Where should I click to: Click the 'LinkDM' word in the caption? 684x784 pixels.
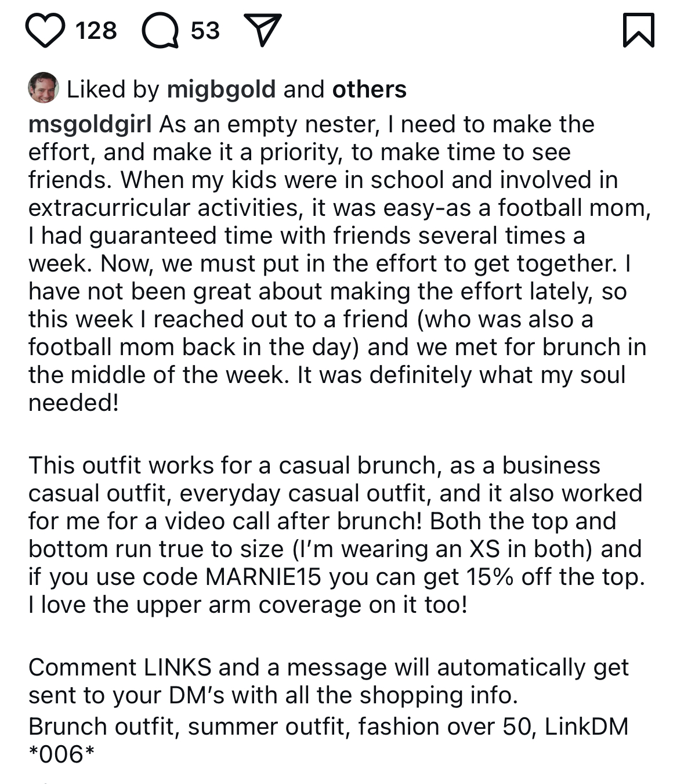click(586, 727)
